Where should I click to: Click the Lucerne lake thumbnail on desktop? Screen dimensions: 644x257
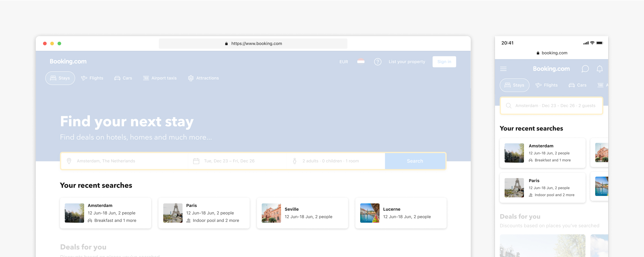tap(370, 213)
